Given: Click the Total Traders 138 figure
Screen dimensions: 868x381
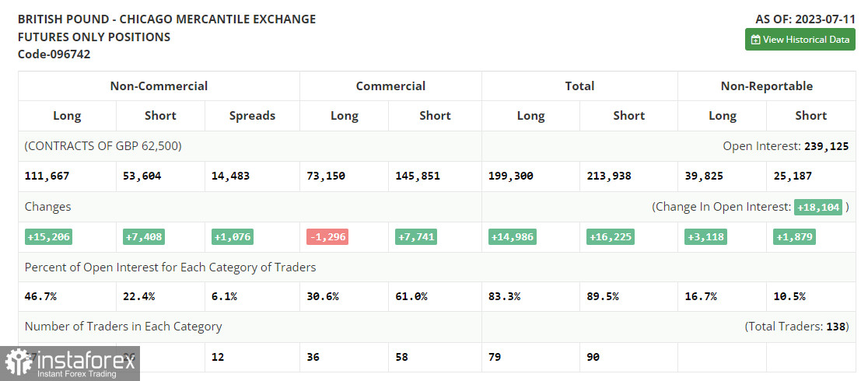Looking at the screenshot, I should tap(836, 327).
